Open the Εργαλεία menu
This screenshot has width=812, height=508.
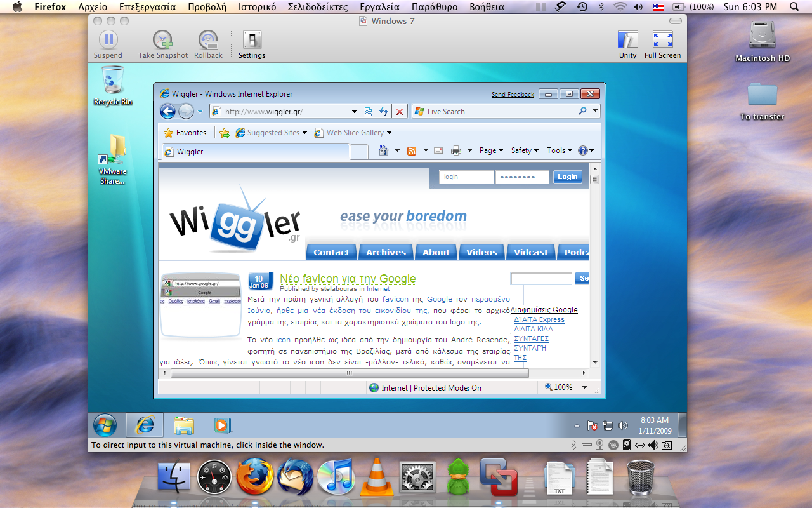pos(379,7)
